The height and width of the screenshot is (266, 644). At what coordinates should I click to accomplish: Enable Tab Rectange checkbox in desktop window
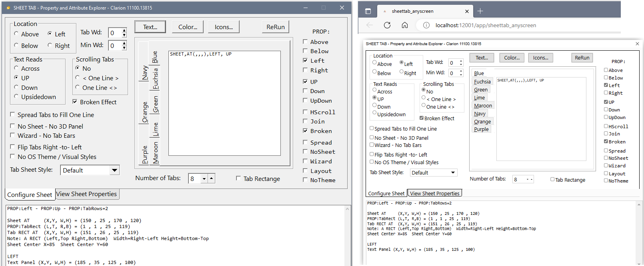(x=238, y=179)
